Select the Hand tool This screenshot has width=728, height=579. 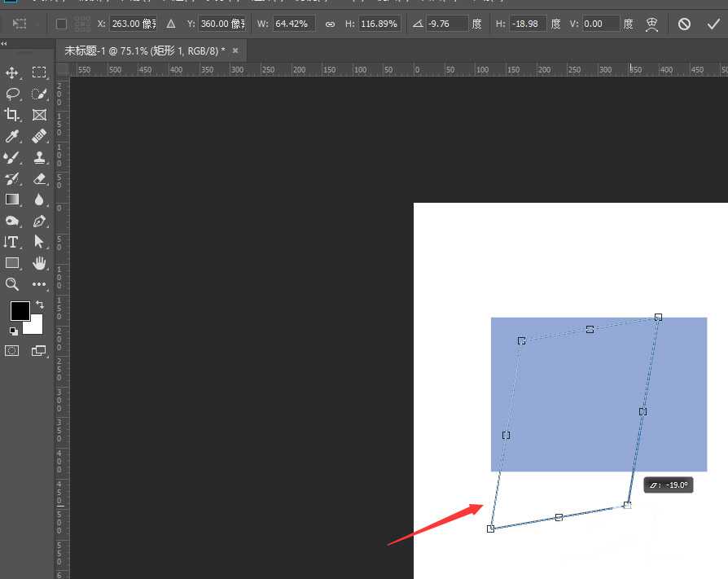(x=39, y=263)
